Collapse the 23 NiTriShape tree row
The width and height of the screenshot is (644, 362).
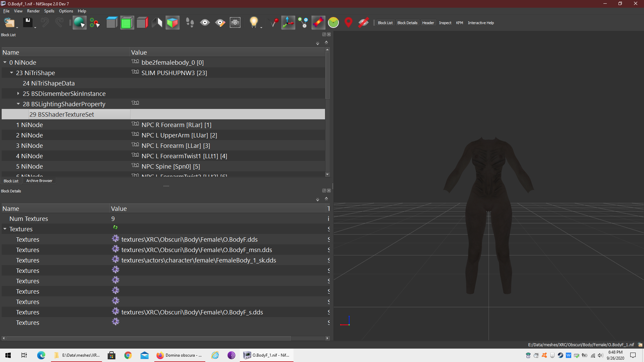click(x=12, y=73)
